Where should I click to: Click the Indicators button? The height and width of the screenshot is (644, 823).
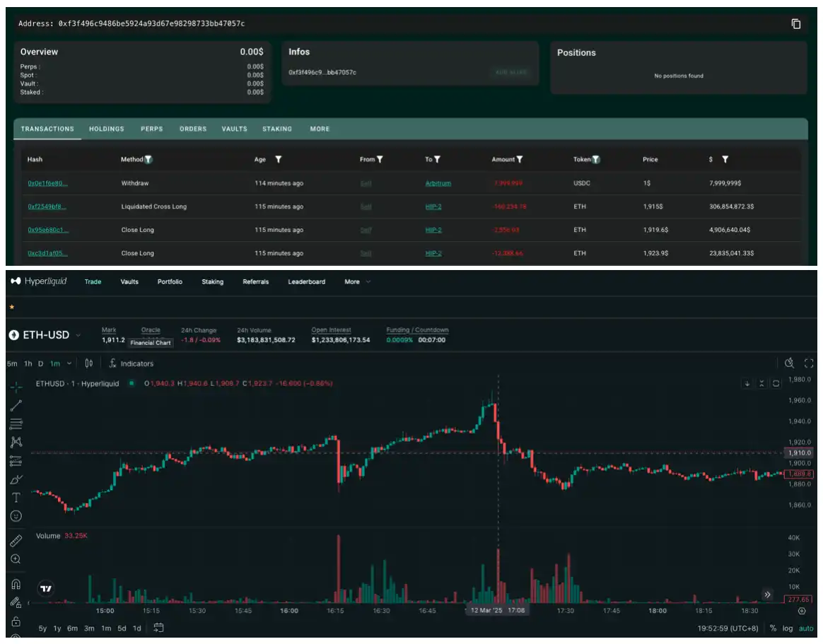click(x=131, y=363)
